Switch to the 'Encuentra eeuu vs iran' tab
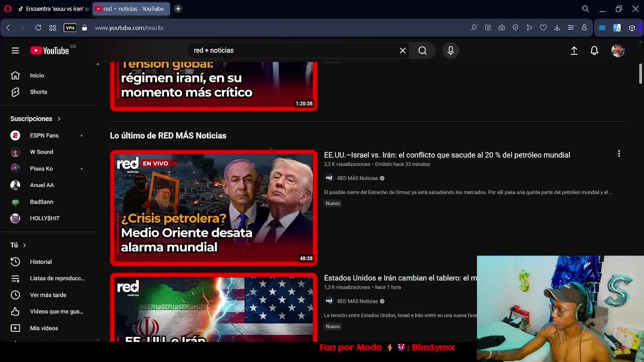This screenshot has width=644, height=362. coord(53,9)
